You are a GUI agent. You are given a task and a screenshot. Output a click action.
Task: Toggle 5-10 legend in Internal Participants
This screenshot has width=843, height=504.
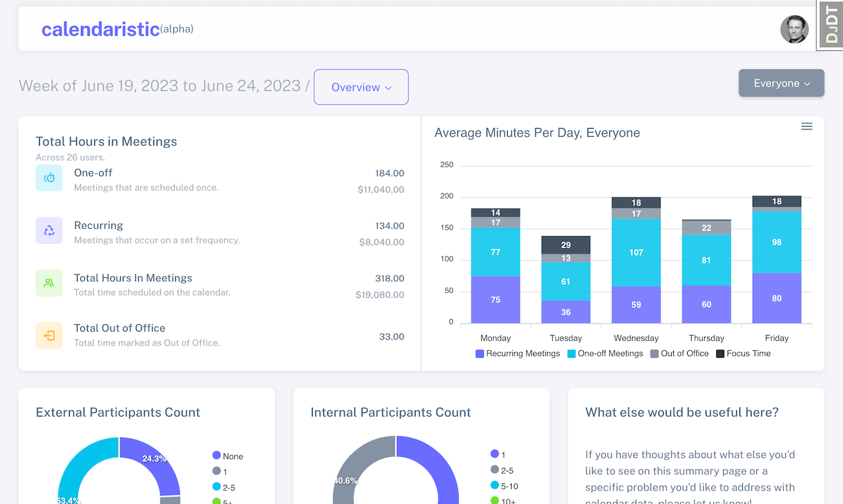(x=504, y=486)
